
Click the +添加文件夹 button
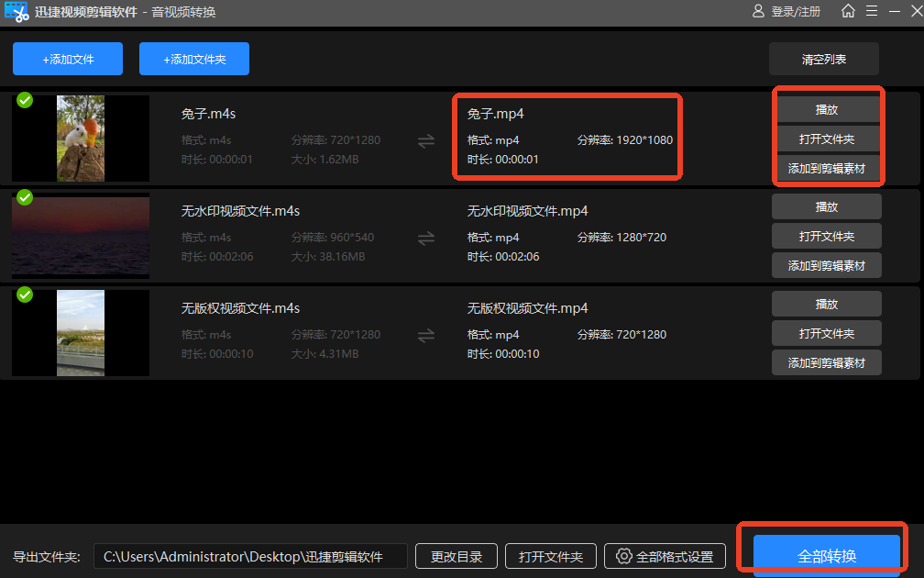193,58
